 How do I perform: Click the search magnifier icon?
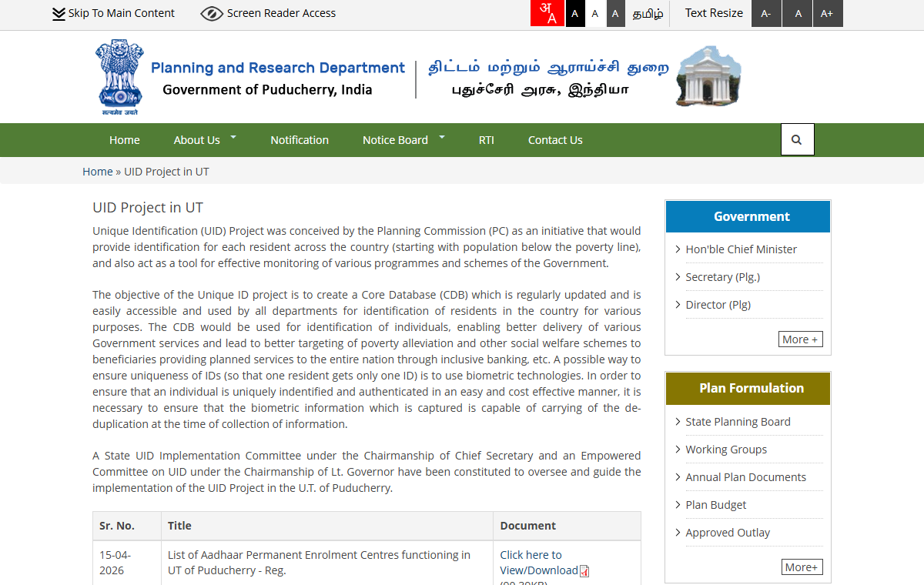797,139
